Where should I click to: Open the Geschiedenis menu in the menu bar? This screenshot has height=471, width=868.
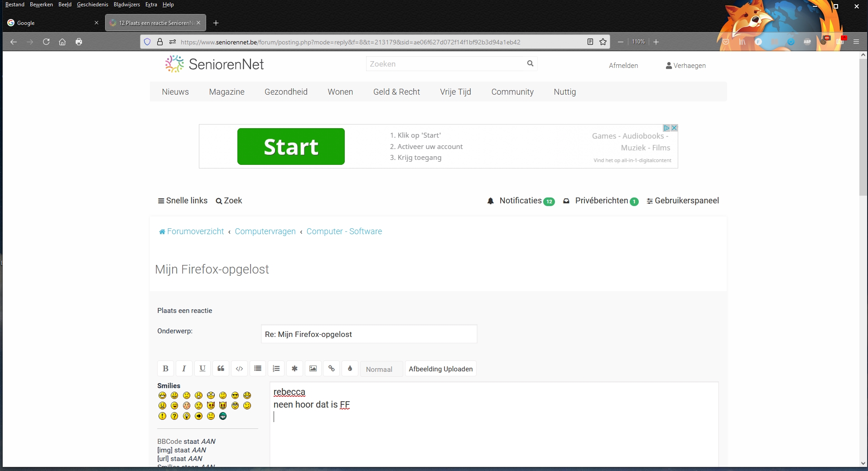tap(92, 5)
